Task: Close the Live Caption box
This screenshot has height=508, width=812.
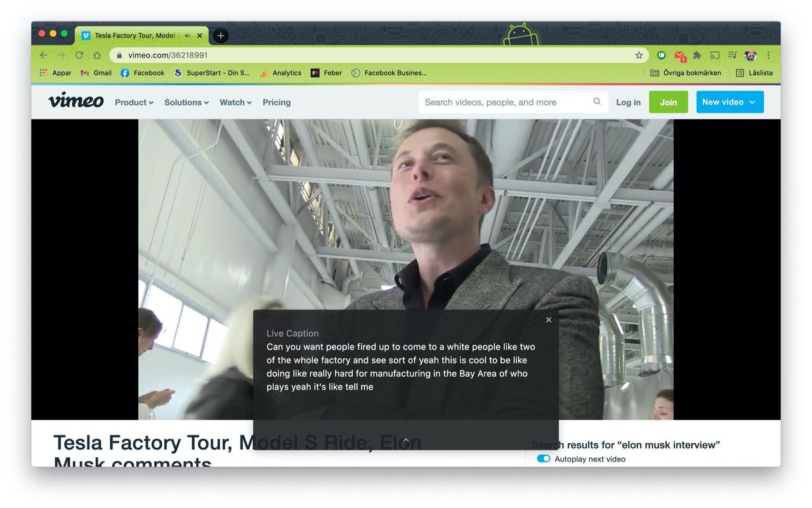Action: point(549,320)
